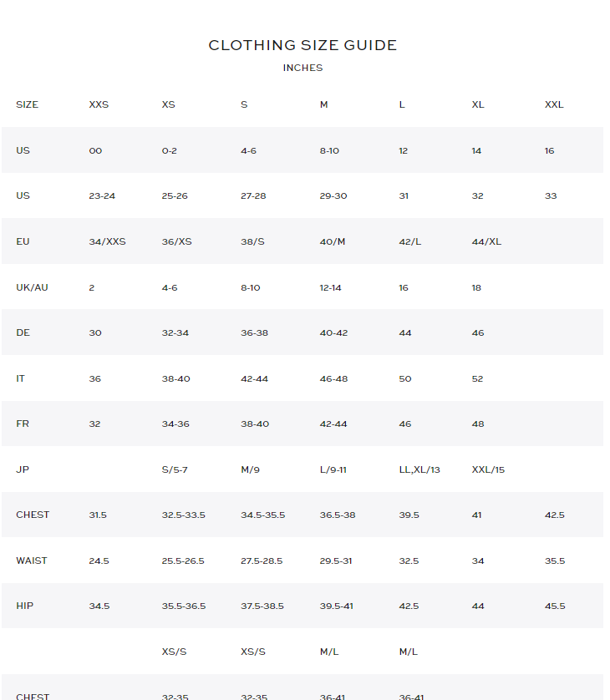Click the EU row label
The height and width of the screenshot is (700, 610).
click(23, 241)
